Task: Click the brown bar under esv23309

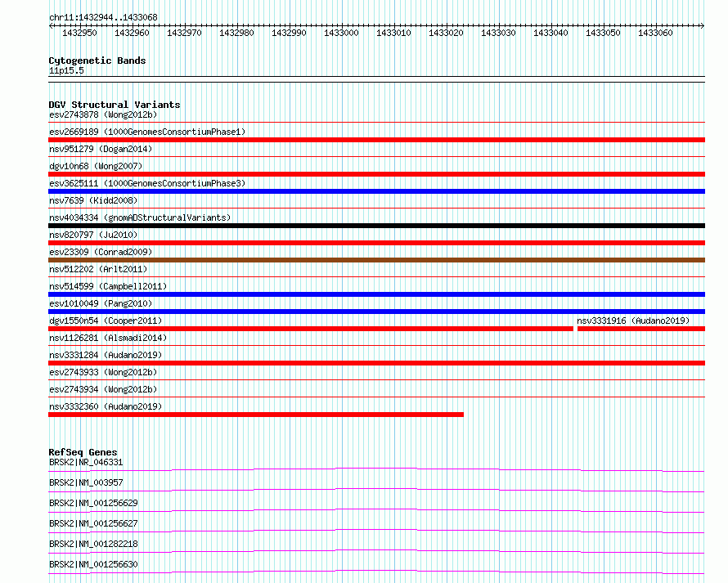Action: tap(376, 260)
